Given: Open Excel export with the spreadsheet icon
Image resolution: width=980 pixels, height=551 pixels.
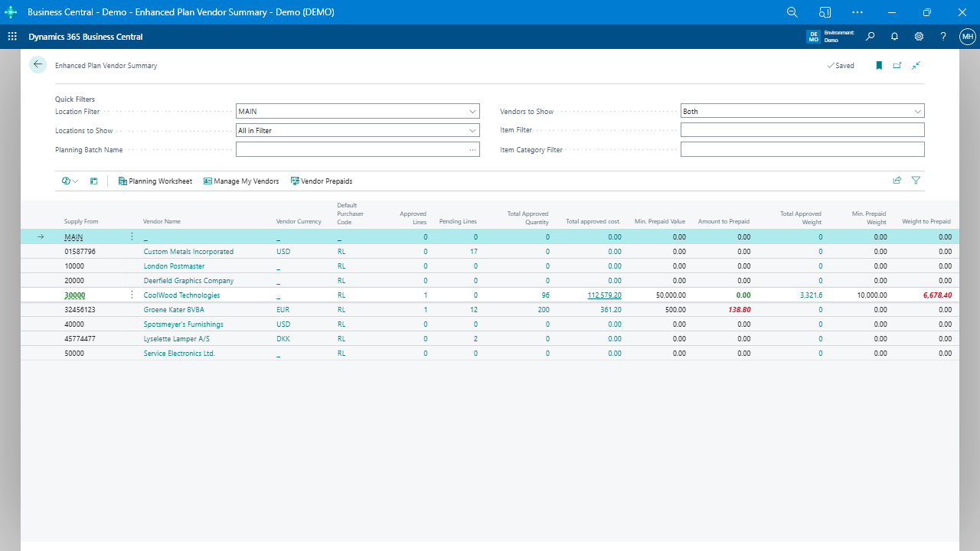Looking at the screenshot, I should coord(93,181).
